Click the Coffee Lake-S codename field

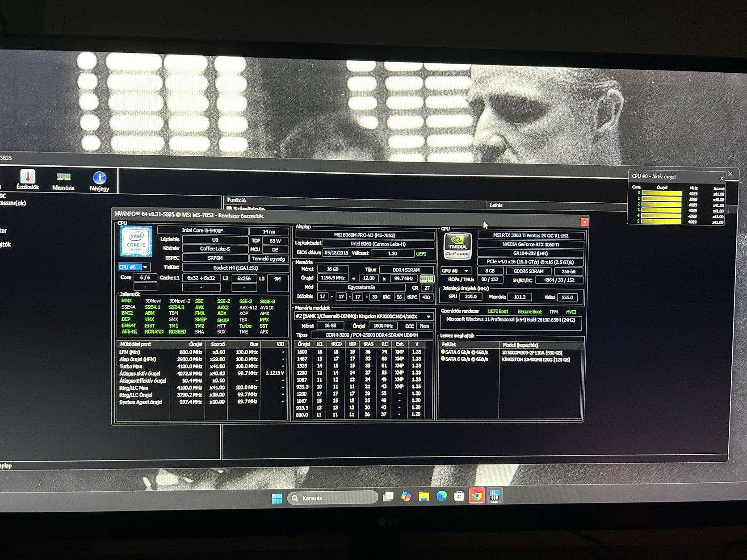point(215,249)
